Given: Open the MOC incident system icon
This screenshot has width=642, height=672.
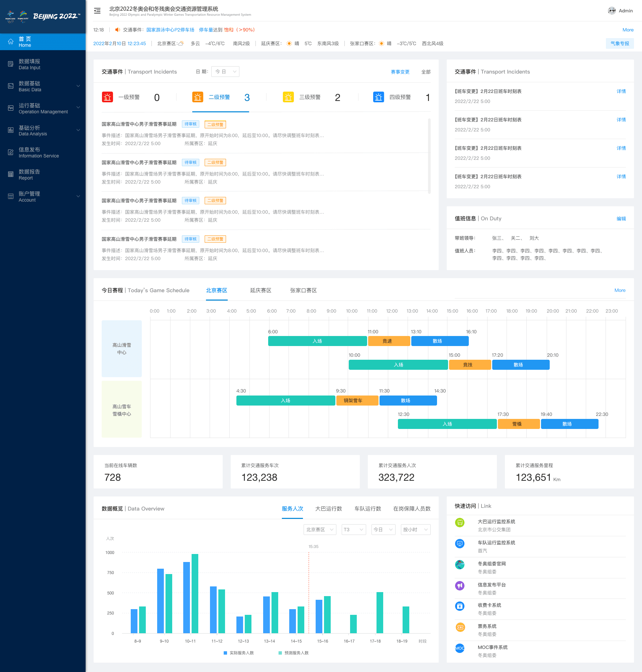Looking at the screenshot, I should 459,648.
